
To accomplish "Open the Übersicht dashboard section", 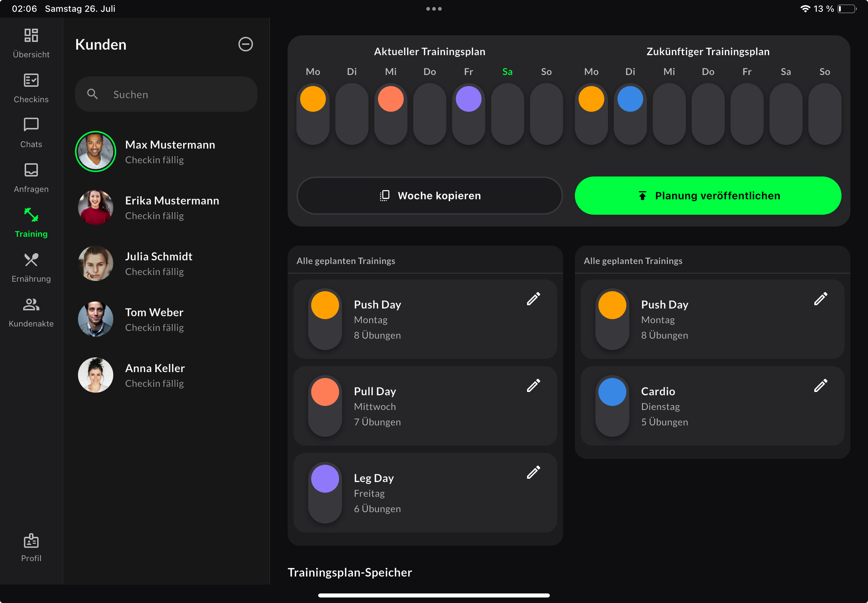I will pyautogui.click(x=31, y=43).
